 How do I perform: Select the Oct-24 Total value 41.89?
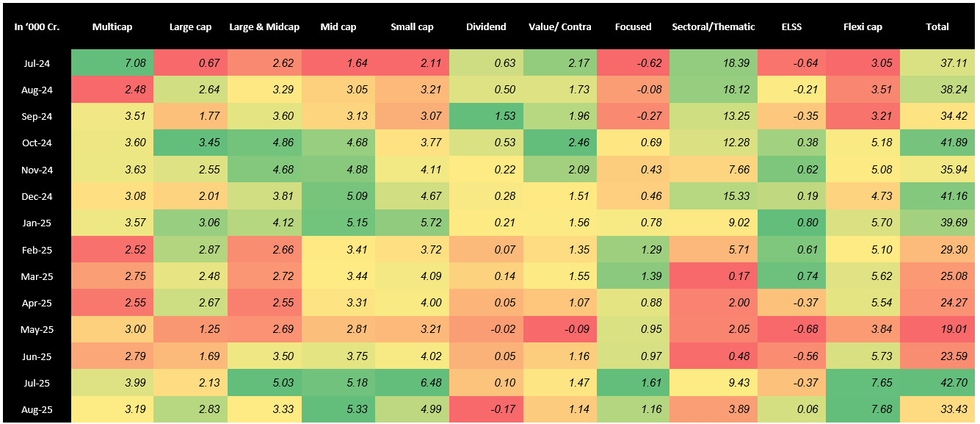[937, 143]
